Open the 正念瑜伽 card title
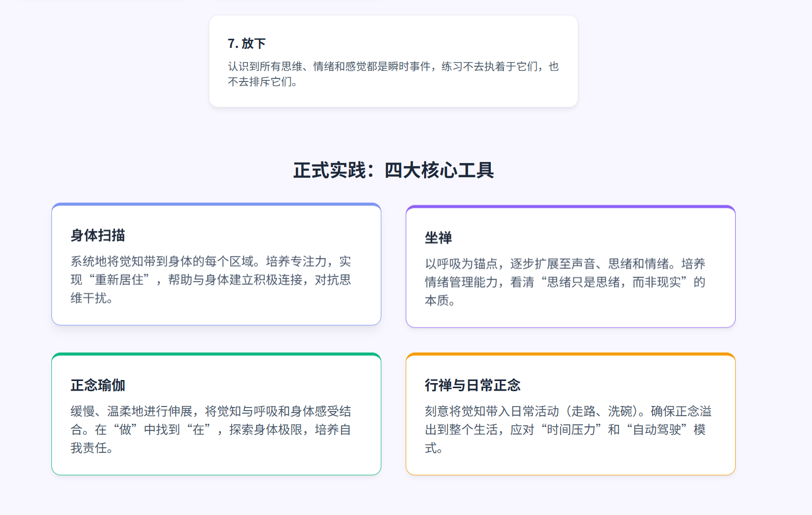 (98, 385)
